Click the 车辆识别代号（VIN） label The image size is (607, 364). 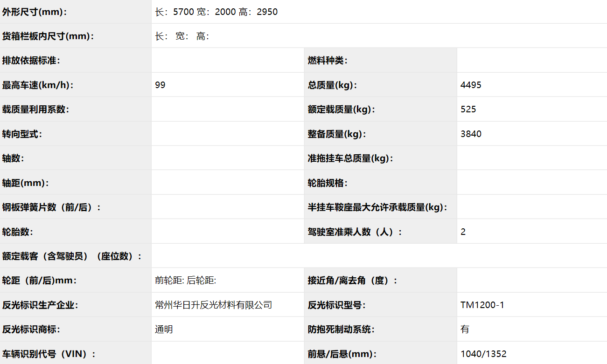click(49, 354)
